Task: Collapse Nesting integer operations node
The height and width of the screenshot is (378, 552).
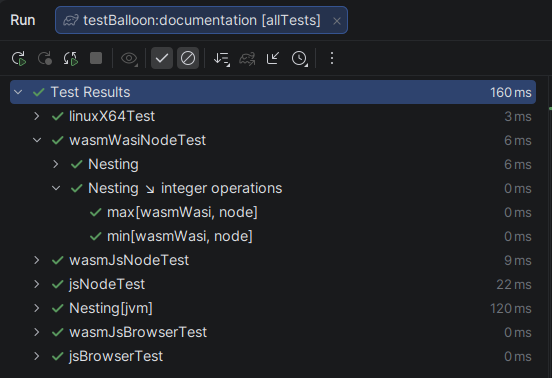Action: tap(56, 188)
